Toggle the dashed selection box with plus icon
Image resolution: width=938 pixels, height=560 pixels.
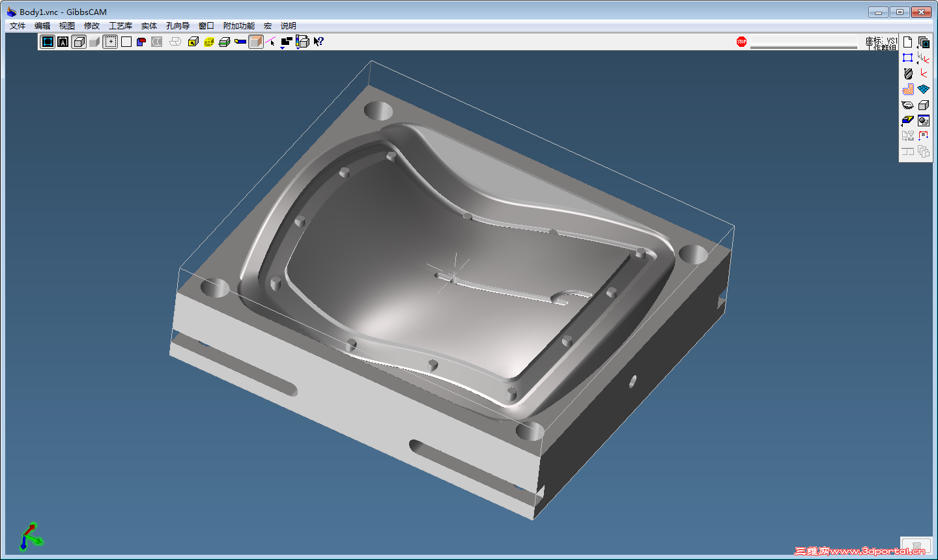(111, 42)
